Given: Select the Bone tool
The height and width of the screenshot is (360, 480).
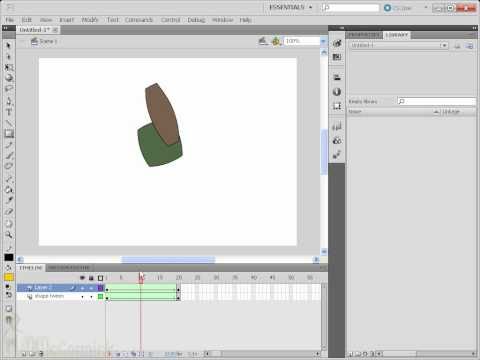Looking at the screenshot, I should 9,179.
